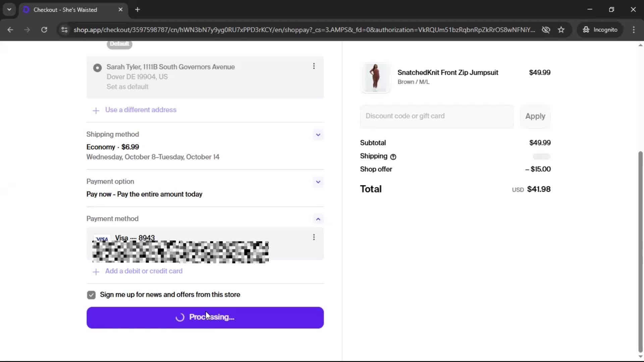Click the back navigation arrow

click(10, 30)
